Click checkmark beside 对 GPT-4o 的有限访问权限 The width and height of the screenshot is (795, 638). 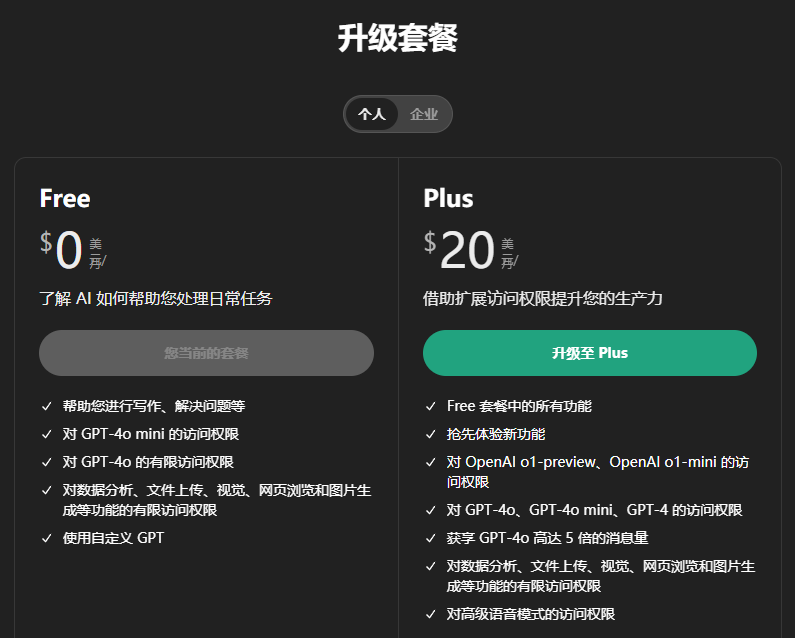click(x=47, y=462)
